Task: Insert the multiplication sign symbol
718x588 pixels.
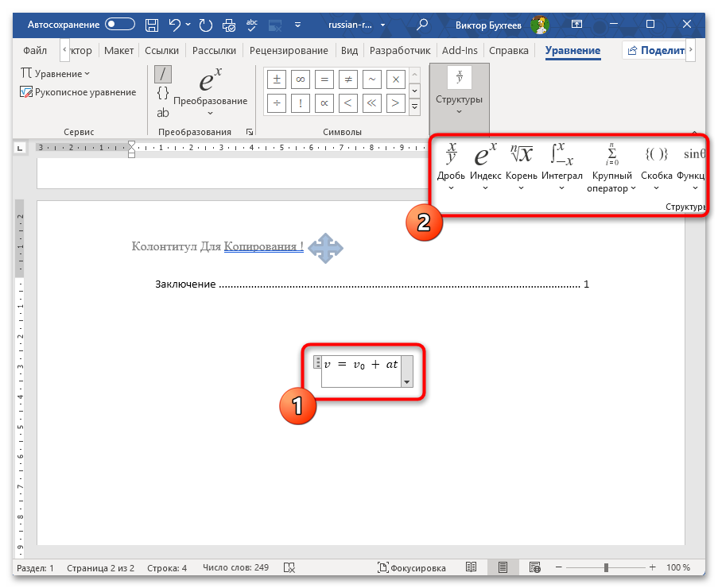Action: 396,79
